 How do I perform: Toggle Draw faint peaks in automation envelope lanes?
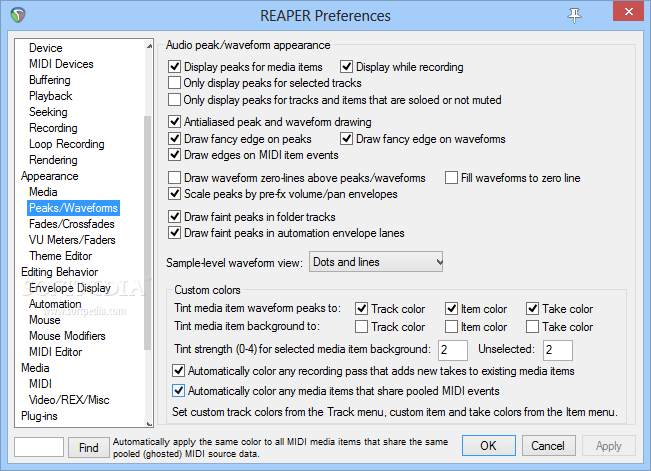(174, 233)
